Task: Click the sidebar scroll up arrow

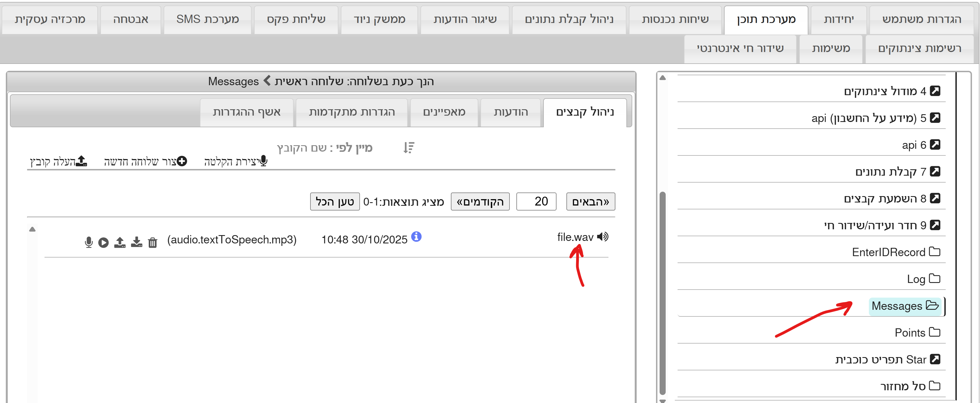Action: coord(662,78)
